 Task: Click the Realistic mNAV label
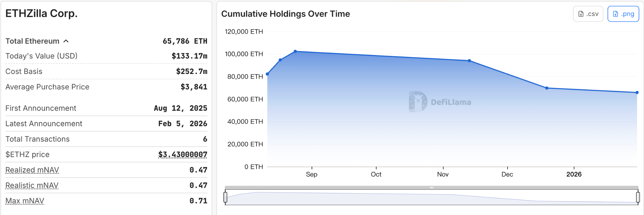pyautogui.click(x=32, y=185)
